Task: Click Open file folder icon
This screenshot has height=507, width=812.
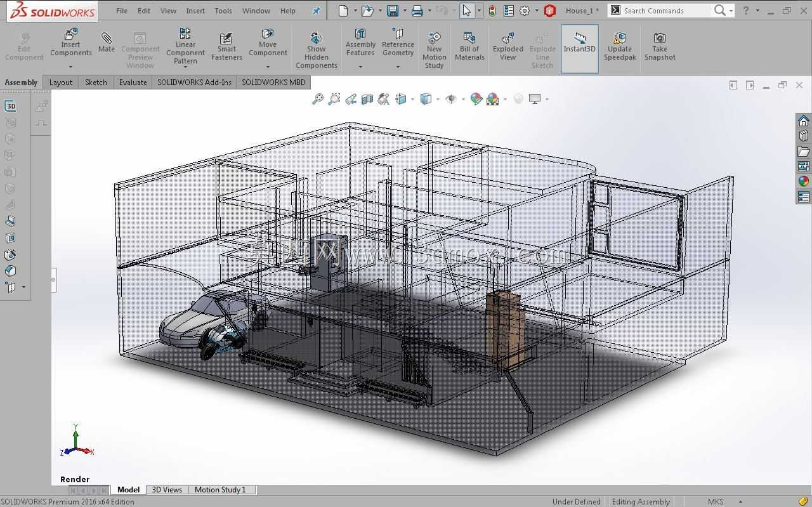Action: click(x=368, y=11)
